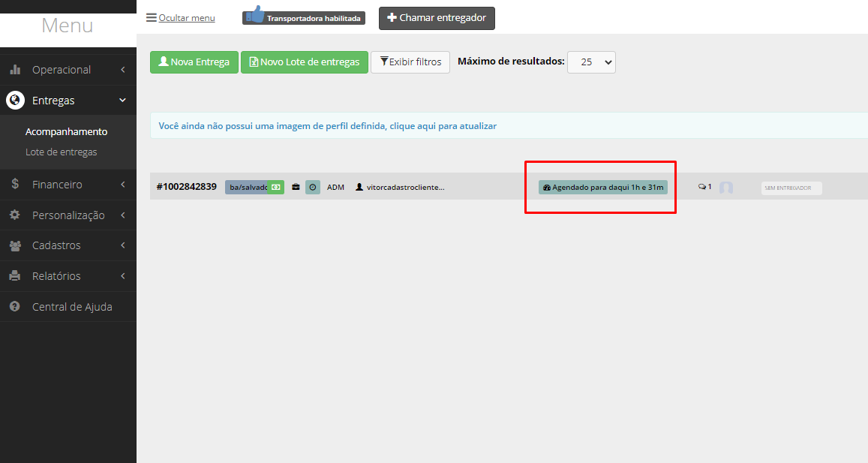
Task: Click the Ocultar menu link
Action: pyautogui.click(x=187, y=18)
